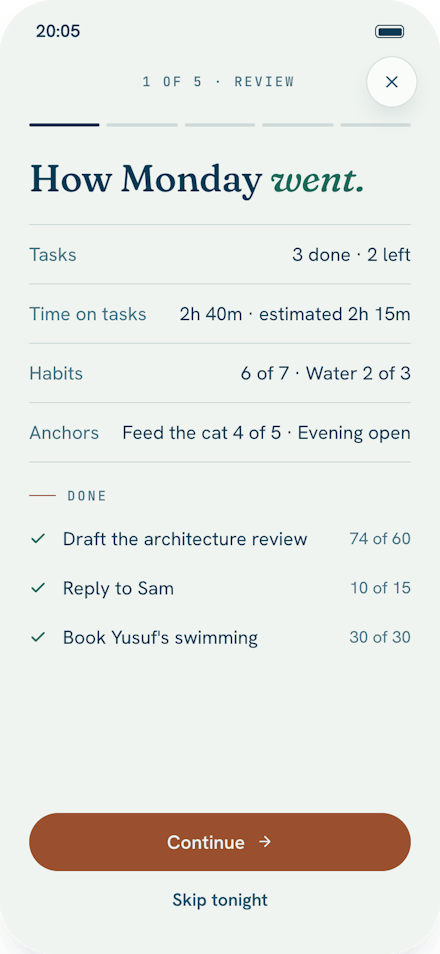Image resolution: width=440 pixels, height=954 pixels.
Task: Jump to the fourth progress segment
Action: coord(298,125)
